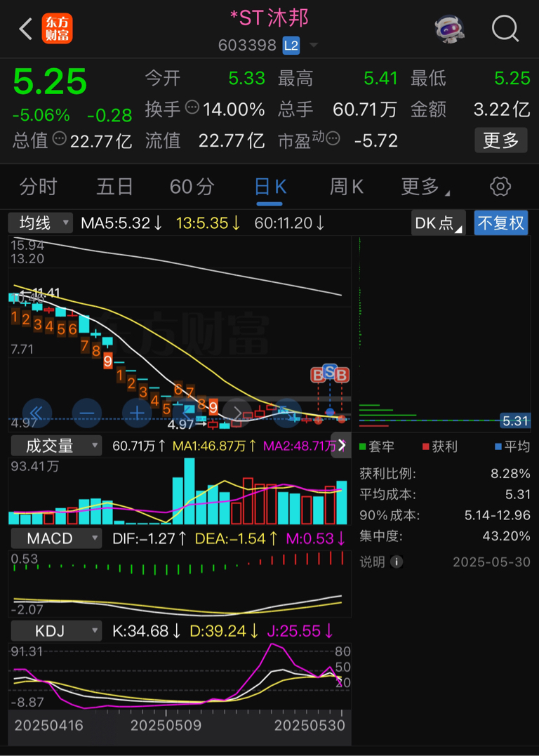The height and width of the screenshot is (756, 539).
Task: Expand stock code dropdown arrow
Action: (314, 46)
